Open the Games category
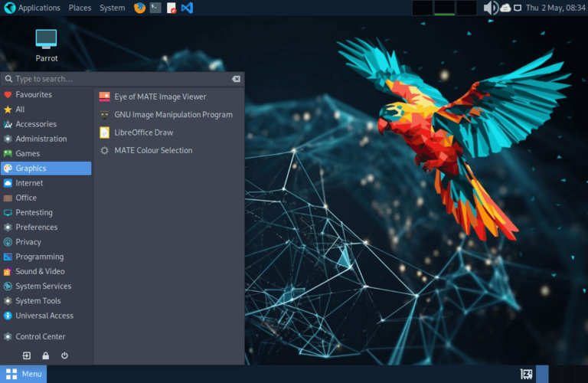The height and width of the screenshot is (383, 588). [46, 153]
